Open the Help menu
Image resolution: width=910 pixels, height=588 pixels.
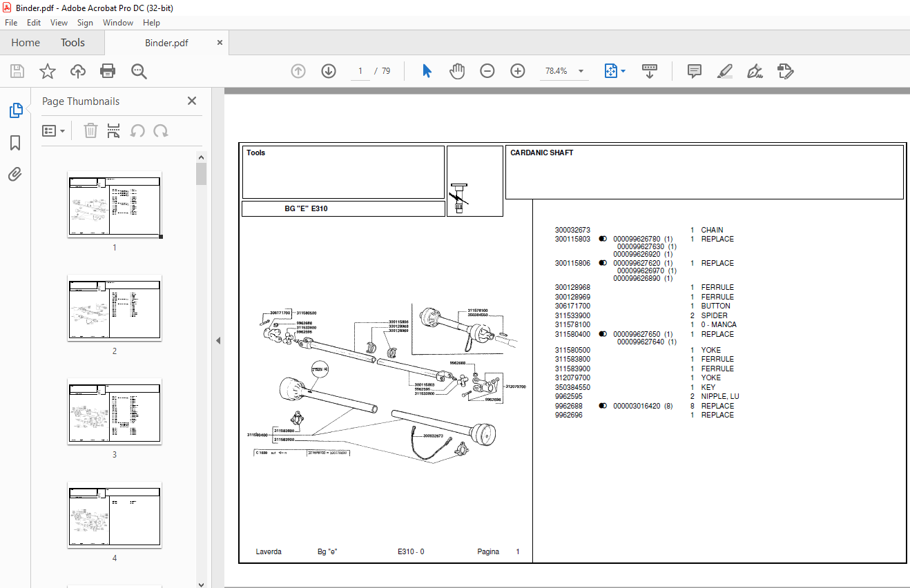point(151,23)
